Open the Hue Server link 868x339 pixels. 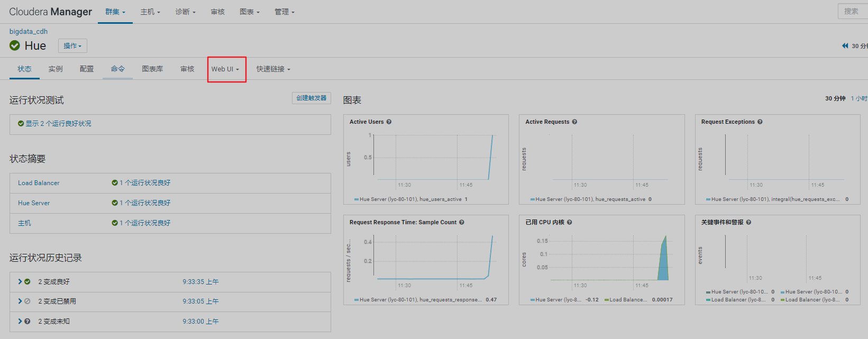[x=34, y=203]
